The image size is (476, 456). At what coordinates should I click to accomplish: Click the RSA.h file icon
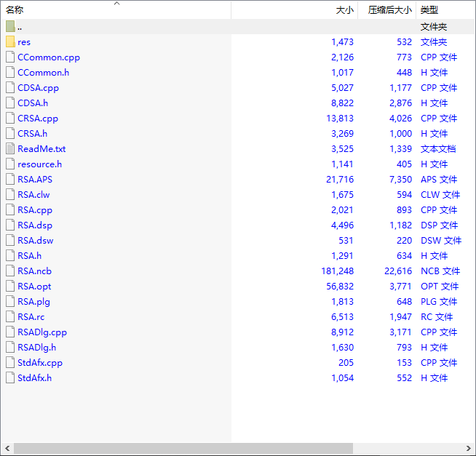click(x=10, y=255)
